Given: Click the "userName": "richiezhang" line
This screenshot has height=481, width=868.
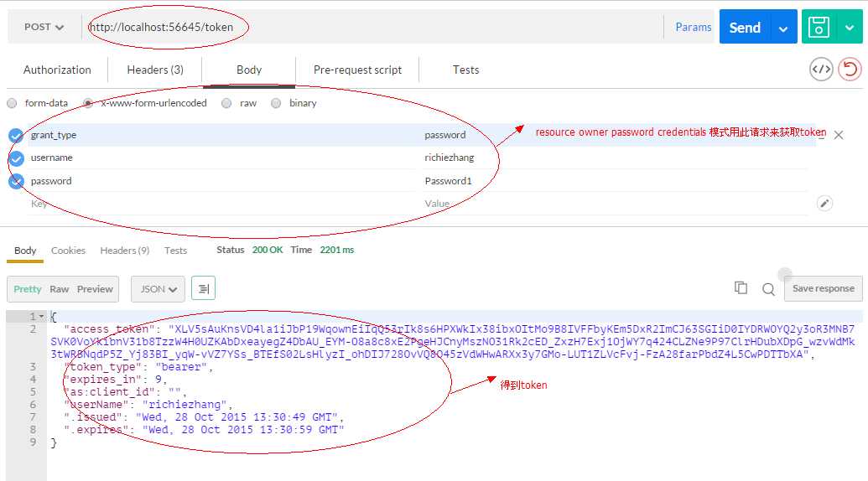Looking at the screenshot, I should [x=148, y=406].
